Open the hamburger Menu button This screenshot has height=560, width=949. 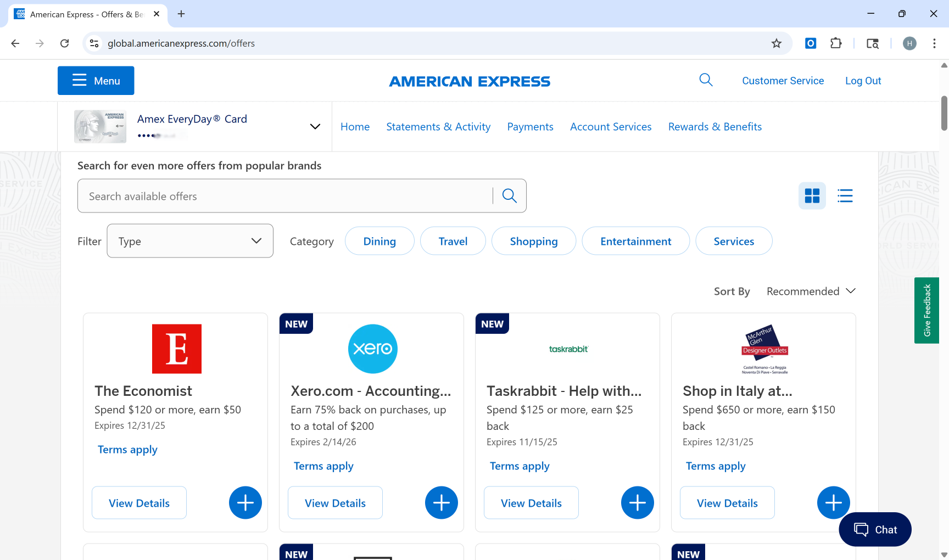(96, 81)
